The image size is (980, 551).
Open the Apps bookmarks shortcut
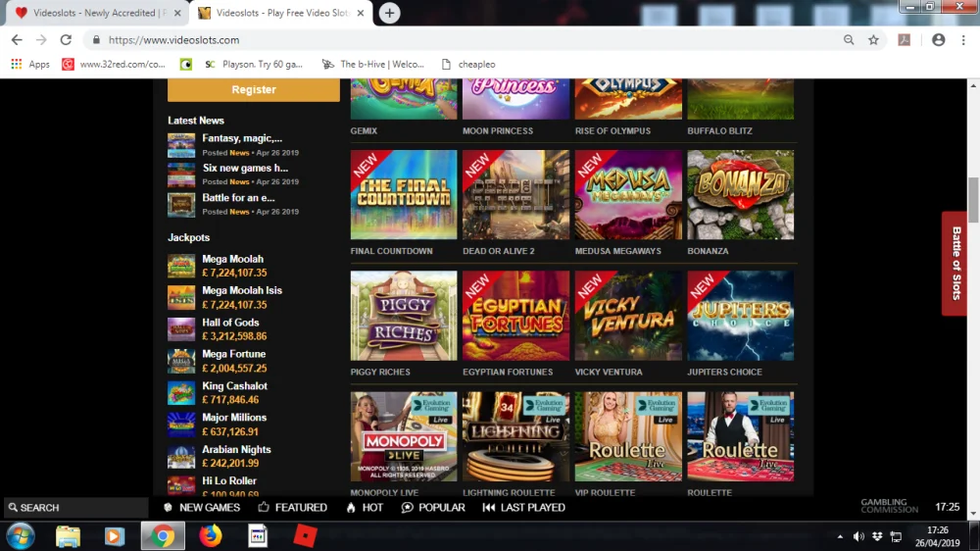(30, 64)
